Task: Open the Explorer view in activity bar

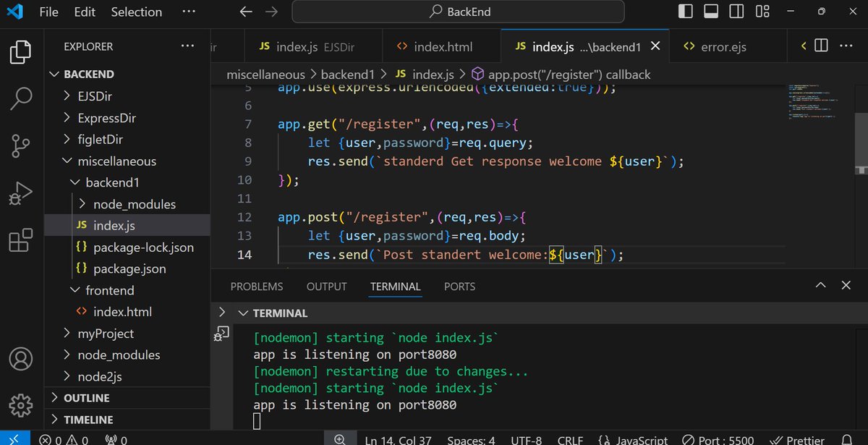Action: [x=21, y=53]
